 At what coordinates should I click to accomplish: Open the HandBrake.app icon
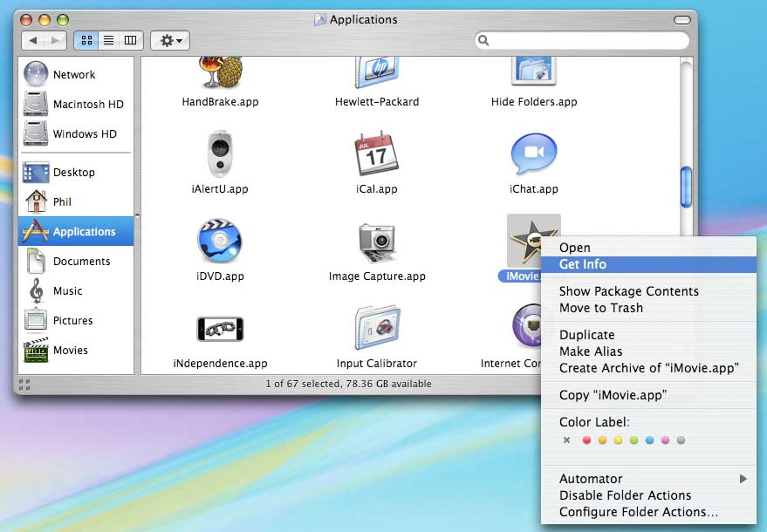[221, 72]
